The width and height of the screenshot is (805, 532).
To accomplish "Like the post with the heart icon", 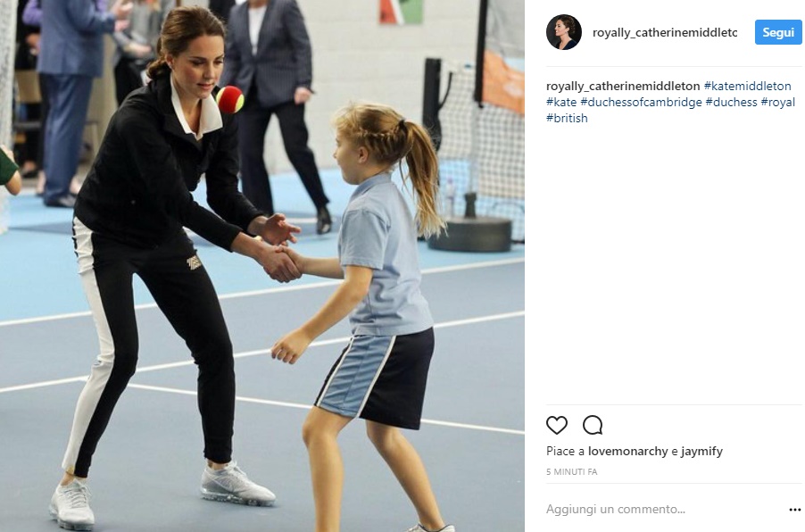I will click(557, 425).
